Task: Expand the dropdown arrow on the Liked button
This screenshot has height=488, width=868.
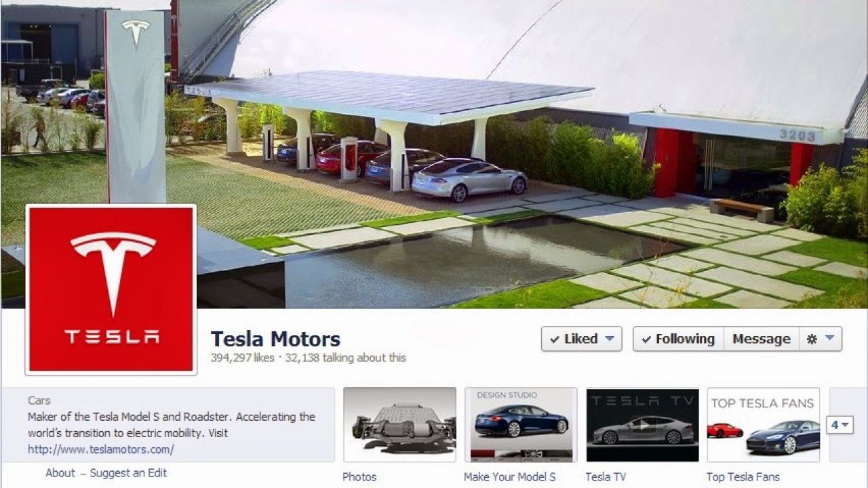Action: 609,339
